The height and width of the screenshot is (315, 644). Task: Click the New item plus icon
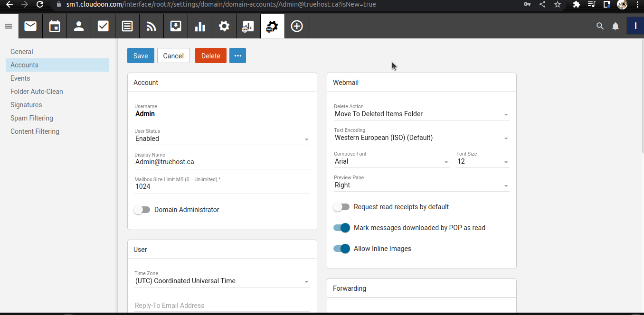click(x=296, y=26)
